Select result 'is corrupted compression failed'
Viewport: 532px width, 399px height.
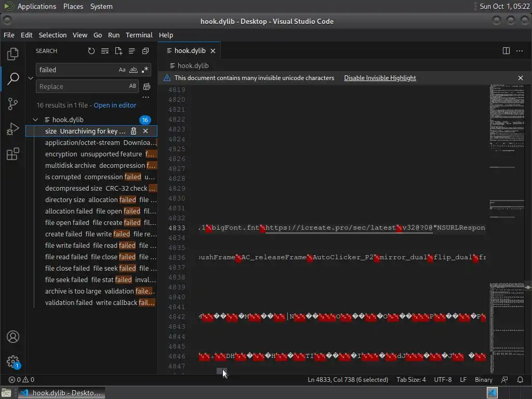click(x=91, y=177)
